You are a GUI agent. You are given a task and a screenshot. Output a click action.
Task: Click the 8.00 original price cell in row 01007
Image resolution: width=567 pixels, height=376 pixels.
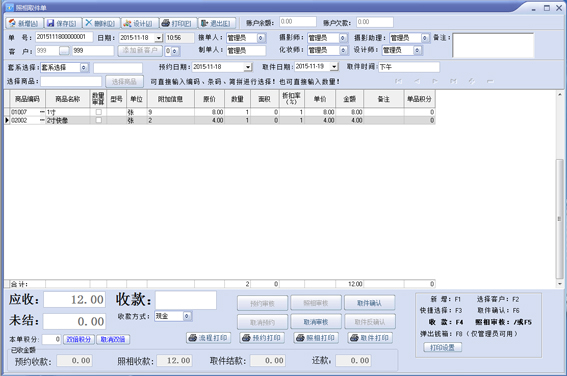tap(209, 112)
